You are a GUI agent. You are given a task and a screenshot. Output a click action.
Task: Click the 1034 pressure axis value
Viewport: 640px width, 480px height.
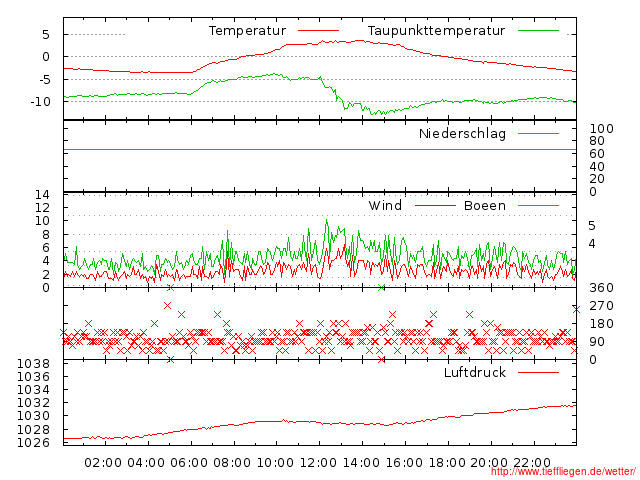pos(33,389)
